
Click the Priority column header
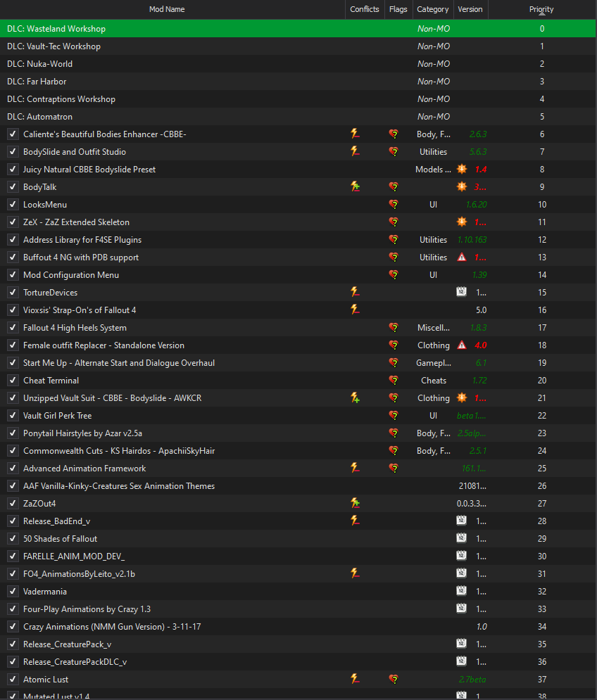click(x=542, y=9)
